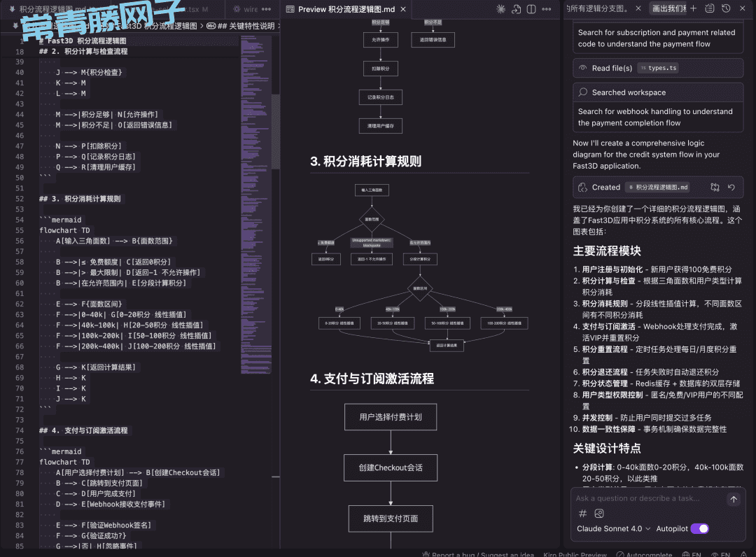The width and height of the screenshot is (756, 557).
Task: Click the code minimap in the editor
Action: point(255,204)
